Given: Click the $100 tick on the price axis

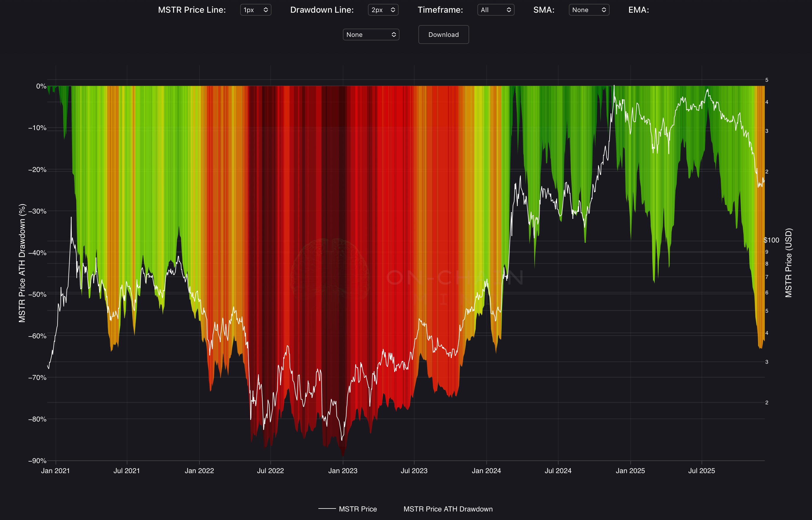Looking at the screenshot, I should pos(771,240).
